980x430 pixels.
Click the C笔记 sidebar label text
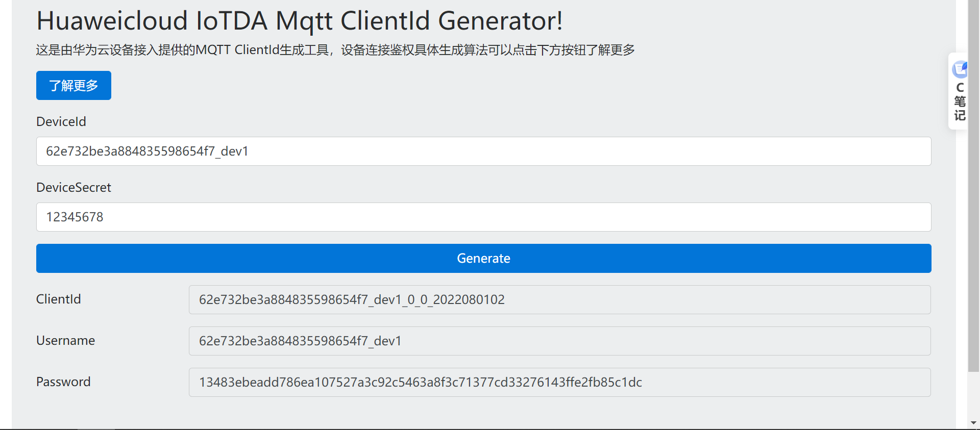(960, 102)
